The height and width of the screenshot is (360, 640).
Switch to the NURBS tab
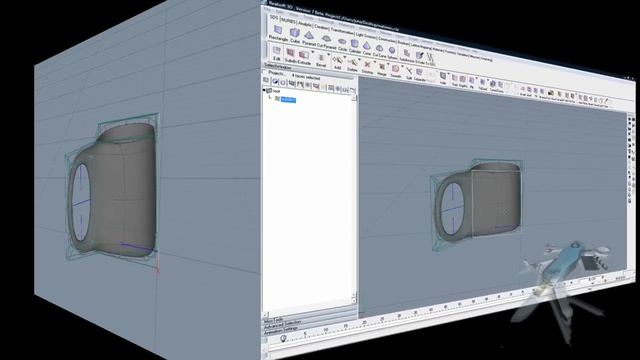point(288,20)
